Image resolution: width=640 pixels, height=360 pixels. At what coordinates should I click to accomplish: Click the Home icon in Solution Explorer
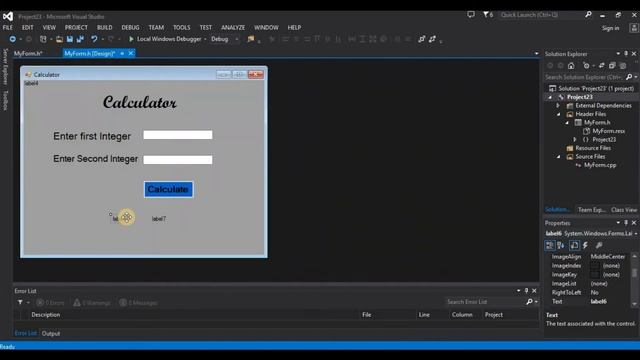571,66
